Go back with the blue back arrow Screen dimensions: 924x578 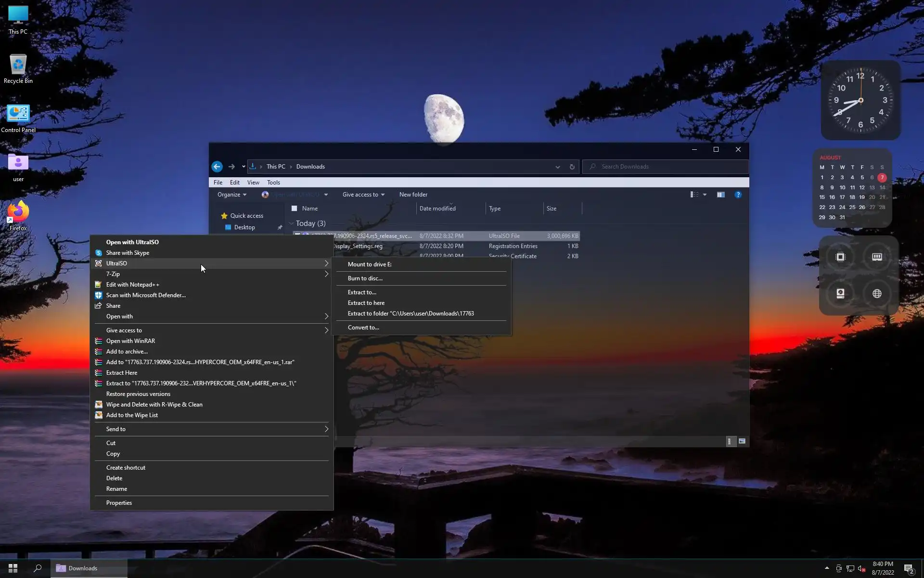tap(217, 167)
